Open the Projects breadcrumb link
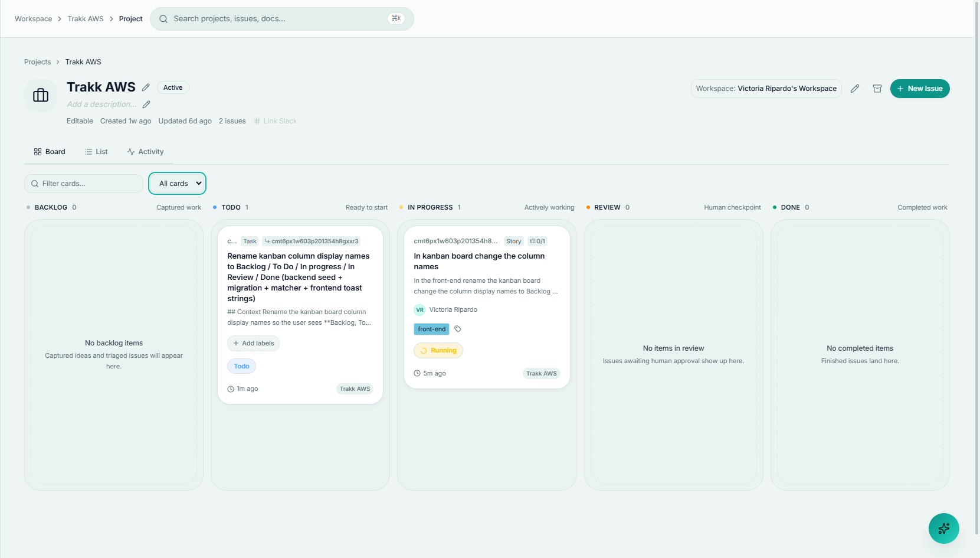This screenshot has height=558, width=980. [x=38, y=62]
